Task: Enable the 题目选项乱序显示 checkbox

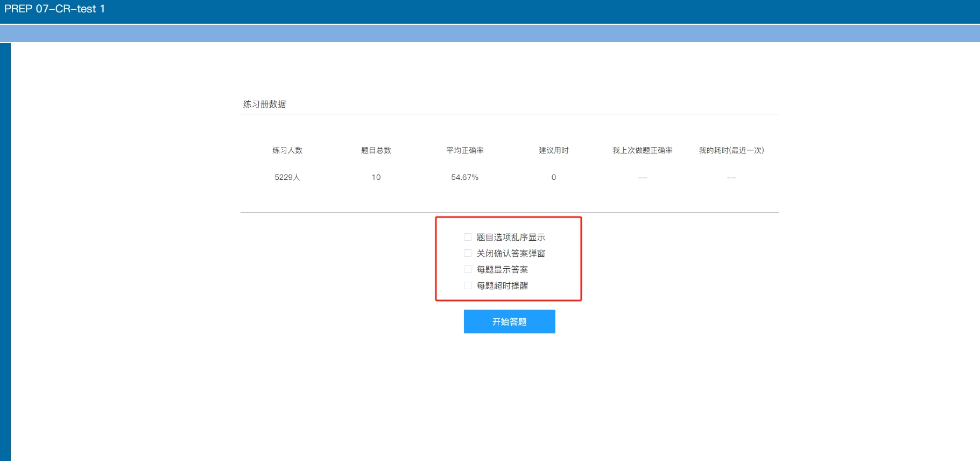Action: tap(468, 237)
